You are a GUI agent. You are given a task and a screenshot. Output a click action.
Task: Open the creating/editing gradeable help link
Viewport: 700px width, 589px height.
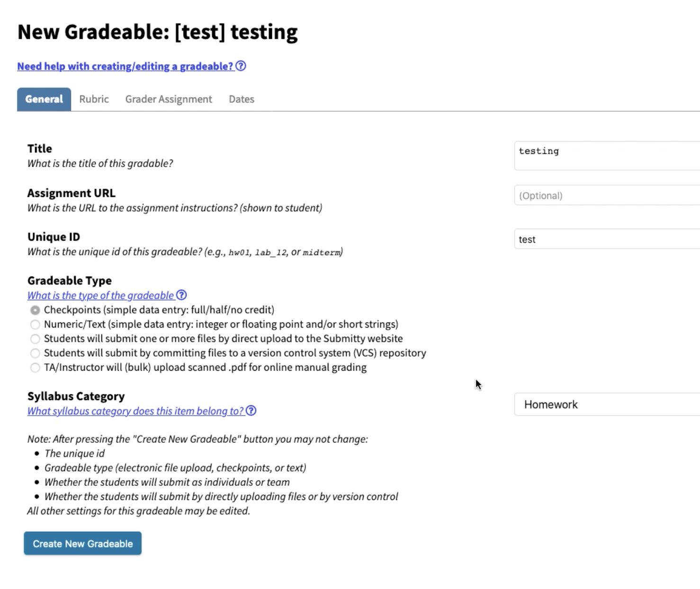[x=126, y=66]
